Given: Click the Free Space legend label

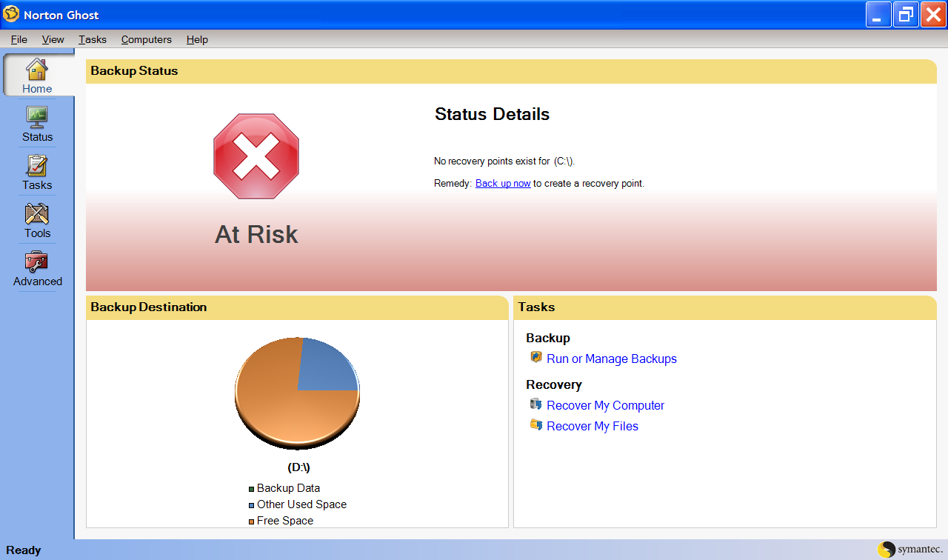Looking at the screenshot, I should coord(285,521).
